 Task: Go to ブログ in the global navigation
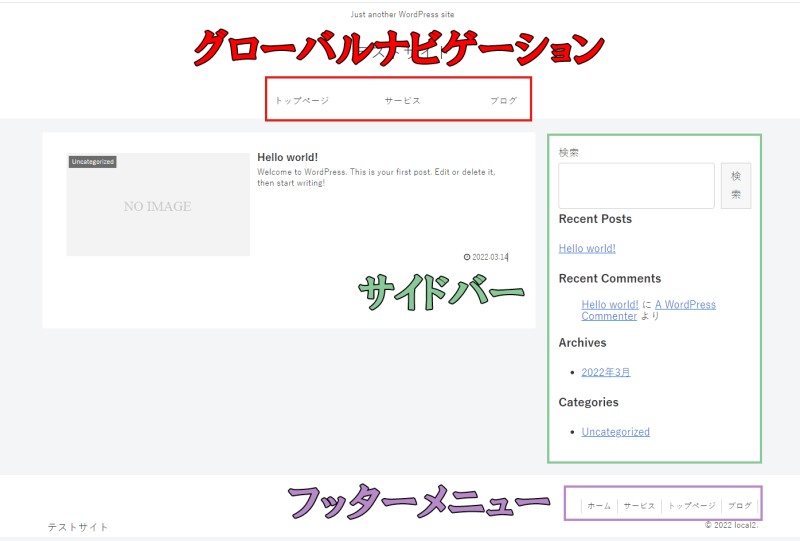pyautogui.click(x=503, y=101)
